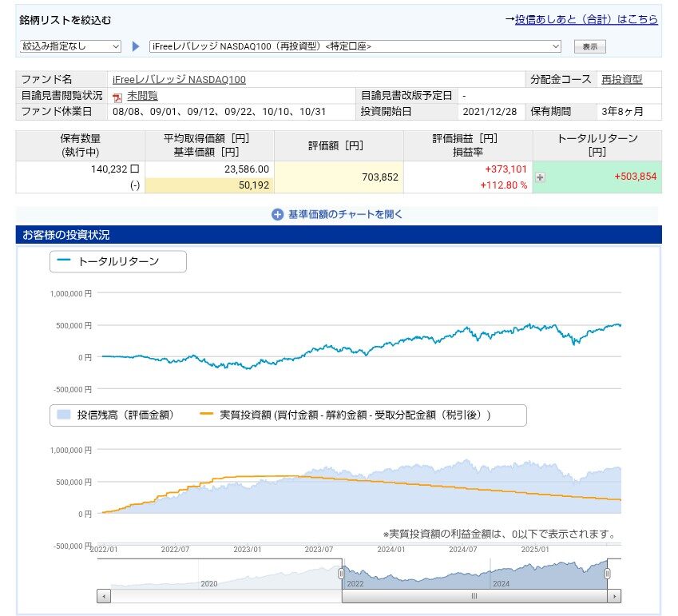
Task: Select the +503,854 total return value
Action: tap(636, 177)
